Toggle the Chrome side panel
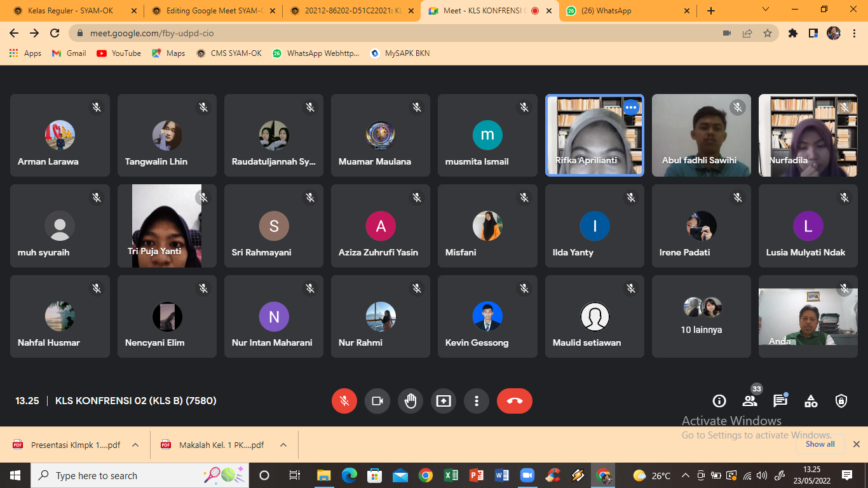This screenshot has width=868, height=488. pyautogui.click(x=813, y=33)
